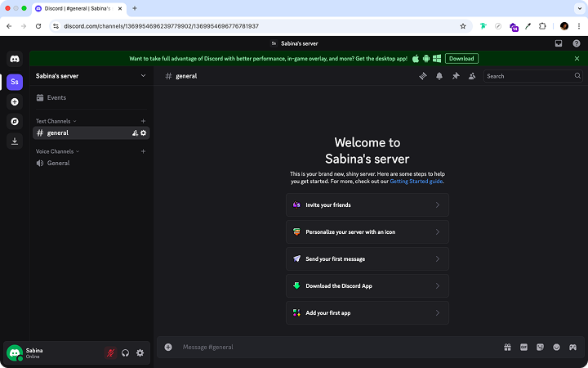Show pinned messages pin icon

pos(456,76)
